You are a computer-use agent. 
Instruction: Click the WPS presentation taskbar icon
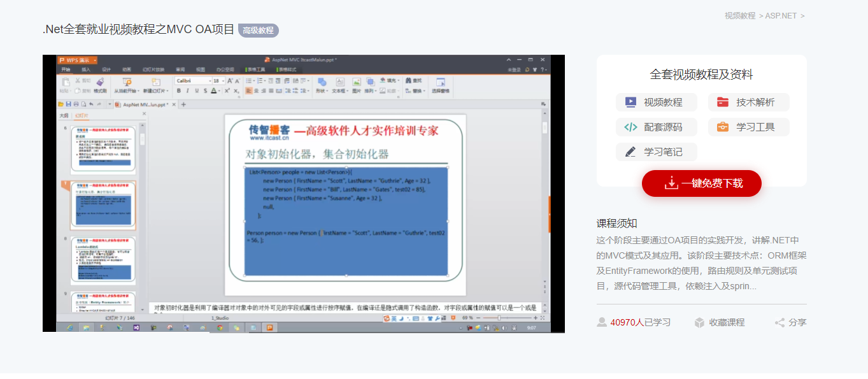[269, 327]
